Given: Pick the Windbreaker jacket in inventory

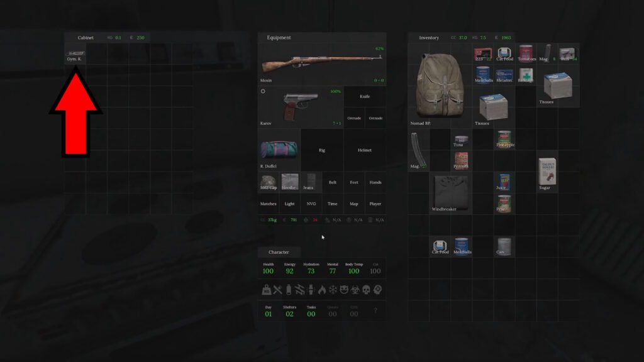Looking at the screenshot, I should coord(450,193).
